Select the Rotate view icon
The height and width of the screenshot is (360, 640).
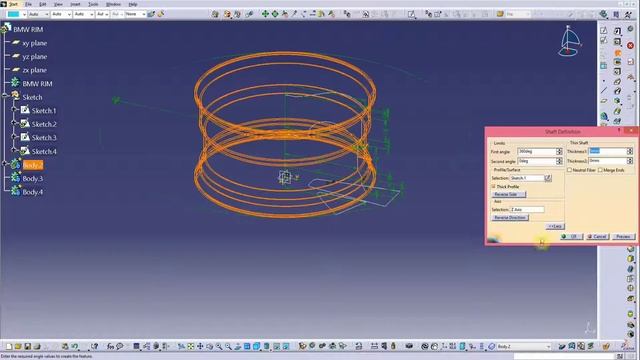(209, 347)
